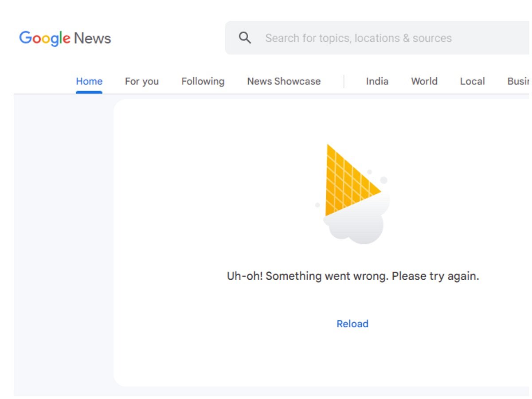The height and width of the screenshot is (399, 532).
Task: Click the Google News logo
Action: click(x=65, y=38)
